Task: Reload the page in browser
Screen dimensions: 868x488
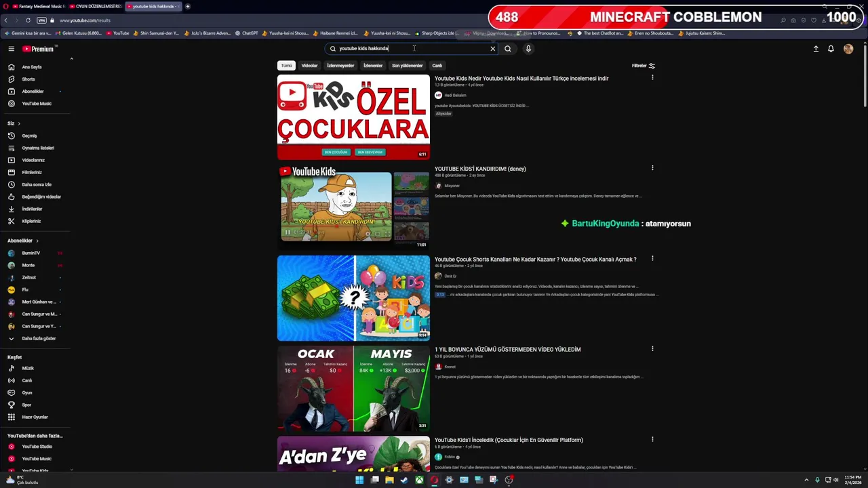Action: pyautogui.click(x=28, y=20)
